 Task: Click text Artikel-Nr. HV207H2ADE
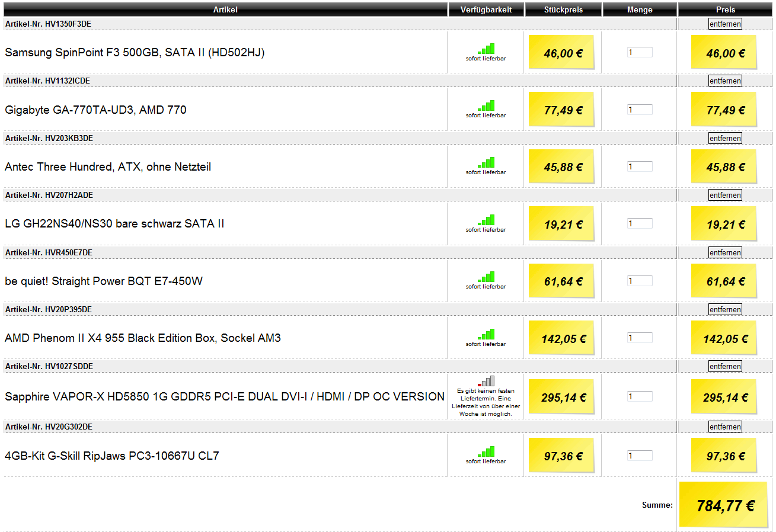point(49,195)
